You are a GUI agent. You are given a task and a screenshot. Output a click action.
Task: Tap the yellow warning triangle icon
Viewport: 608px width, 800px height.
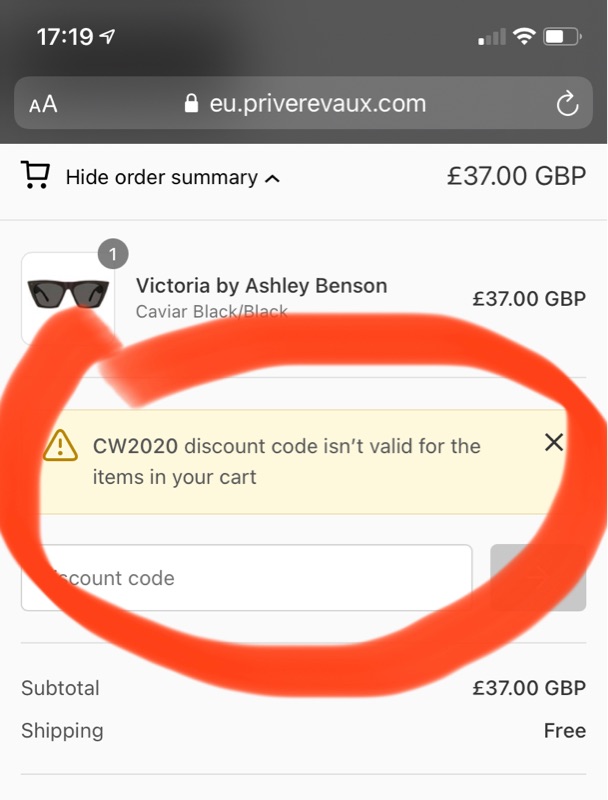click(x=60, y=445)
